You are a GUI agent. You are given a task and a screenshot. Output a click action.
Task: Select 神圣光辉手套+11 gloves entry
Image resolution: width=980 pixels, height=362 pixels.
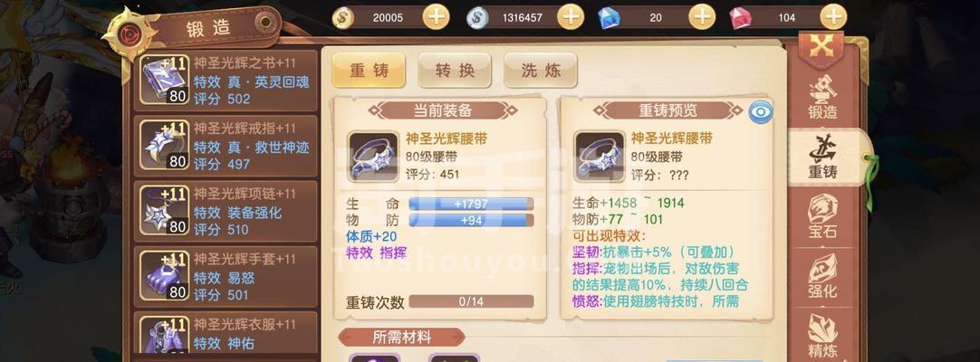pyautogui.click(x=226, y=277)
